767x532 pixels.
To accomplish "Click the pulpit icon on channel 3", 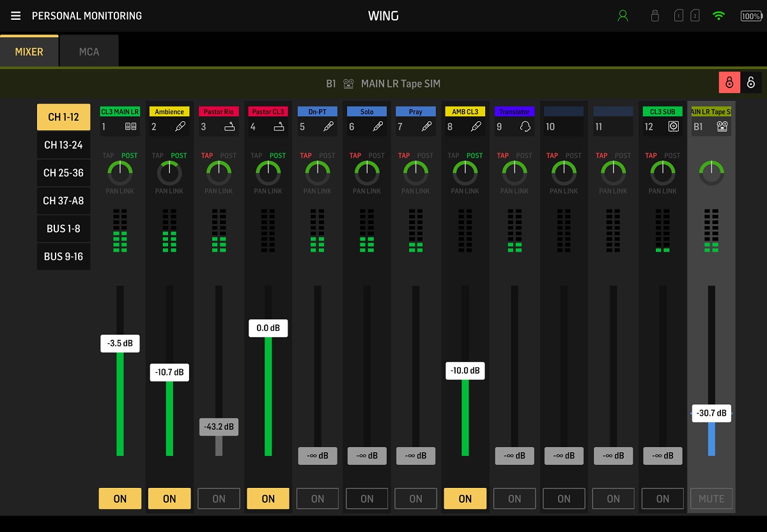I will [229, 126].
